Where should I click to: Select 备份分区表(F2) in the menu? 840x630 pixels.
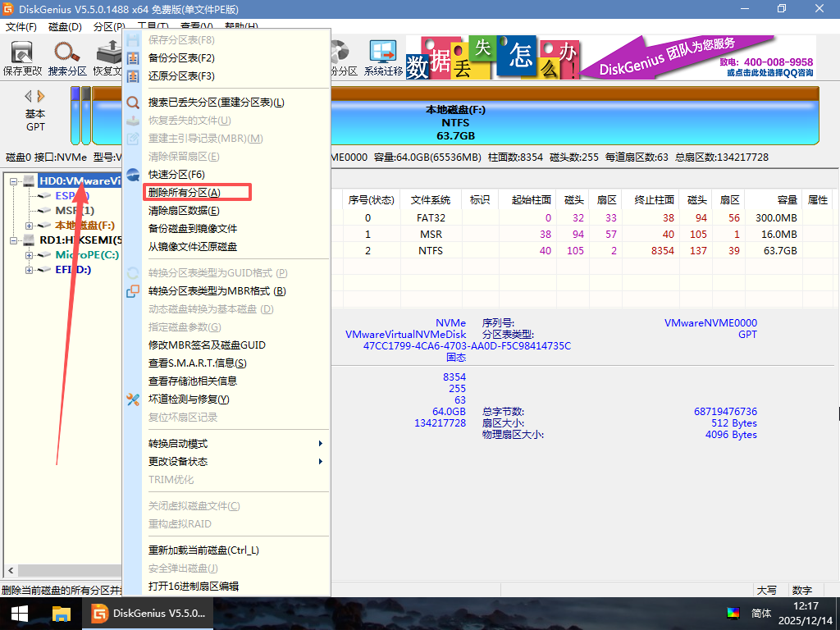[x=181, y=58]
